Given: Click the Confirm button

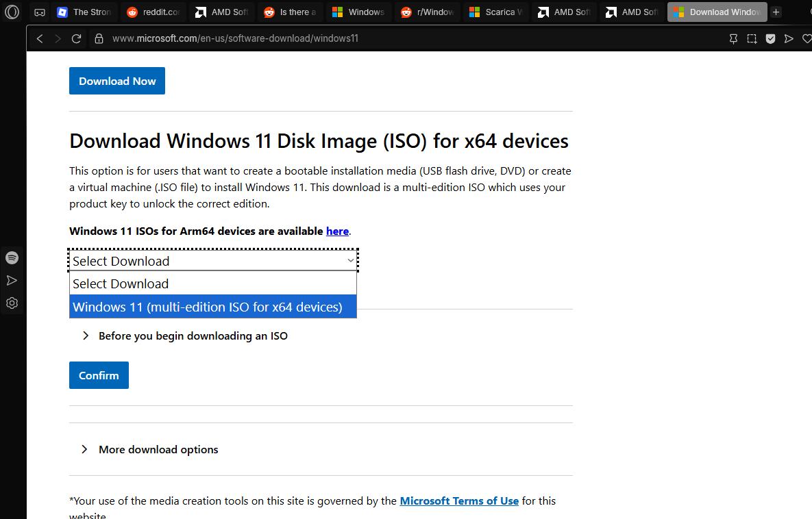Looking at the screenshot, I should pyautogui.click(x=99, y=375).
